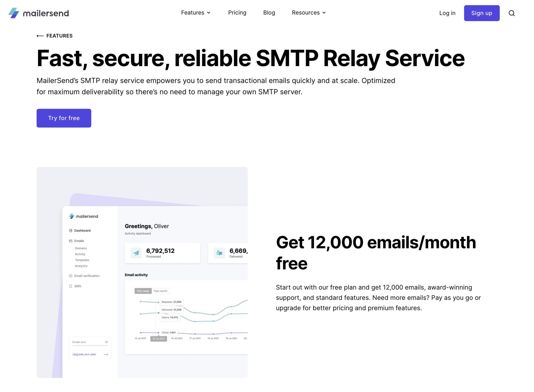Viewport: 534px width, 392px height.
Task: Click the Sign up button
Action: point(482,13)
